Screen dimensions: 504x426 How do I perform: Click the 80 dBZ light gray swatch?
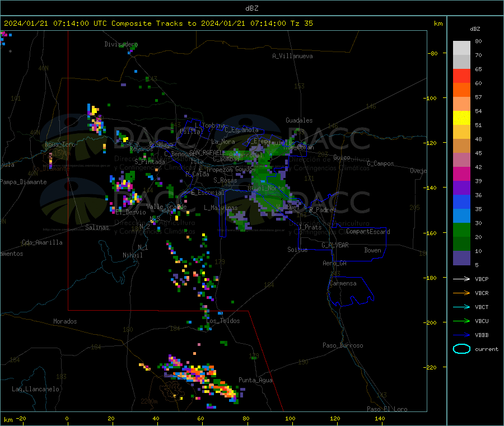point(461,48)
